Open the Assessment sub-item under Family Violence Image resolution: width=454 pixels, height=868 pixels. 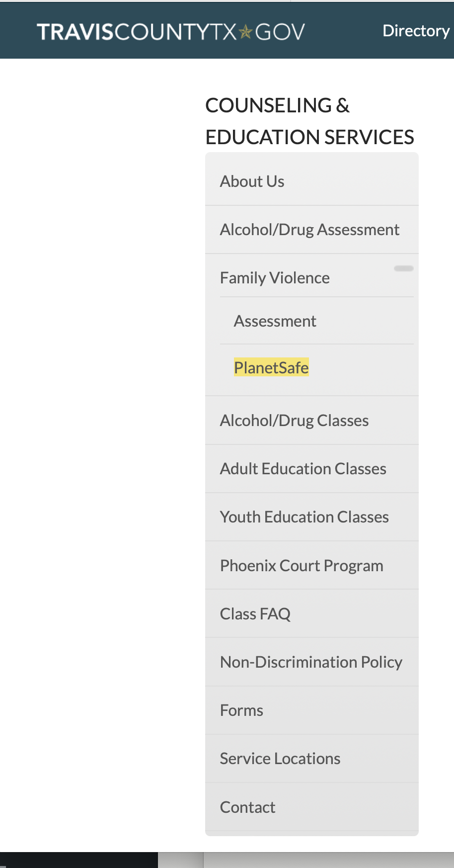(275, 321)
